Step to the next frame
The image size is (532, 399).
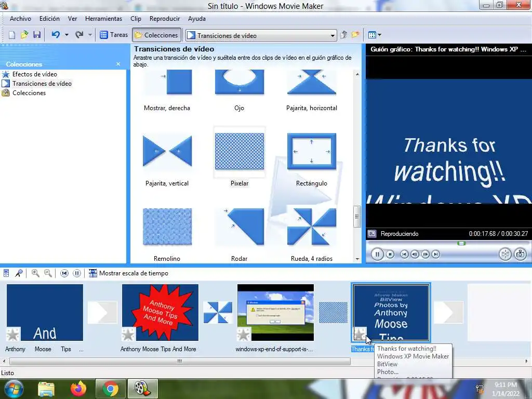tap(425, 254)
